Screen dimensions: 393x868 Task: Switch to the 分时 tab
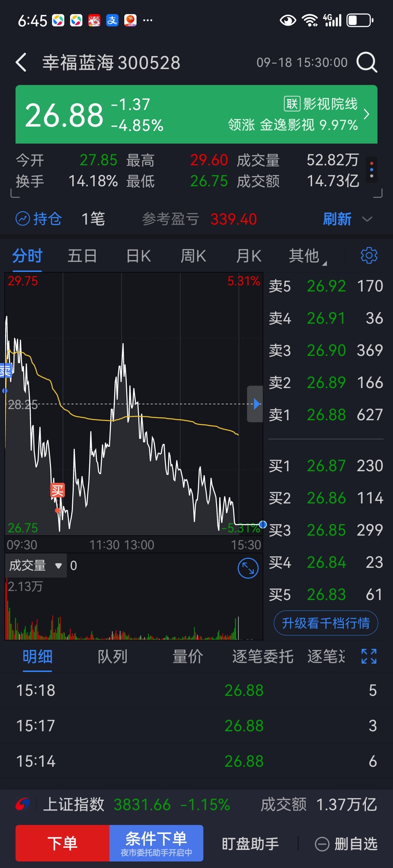click(27, 256)
